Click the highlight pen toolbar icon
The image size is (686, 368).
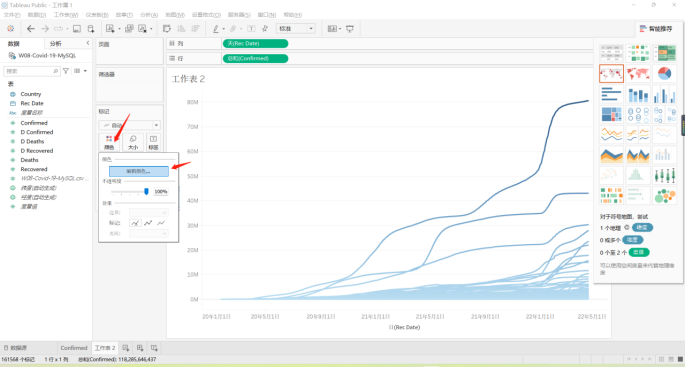pyautogui.click(x=216, y=29)
